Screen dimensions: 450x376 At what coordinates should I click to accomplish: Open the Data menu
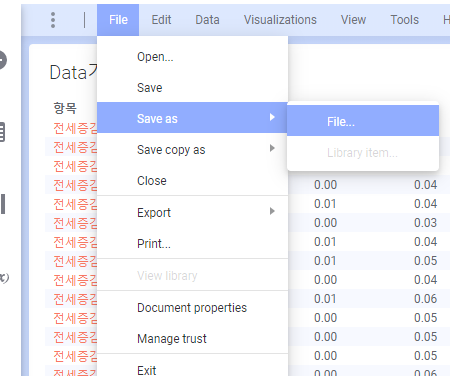pyautogui.click(x=207, y=20)
